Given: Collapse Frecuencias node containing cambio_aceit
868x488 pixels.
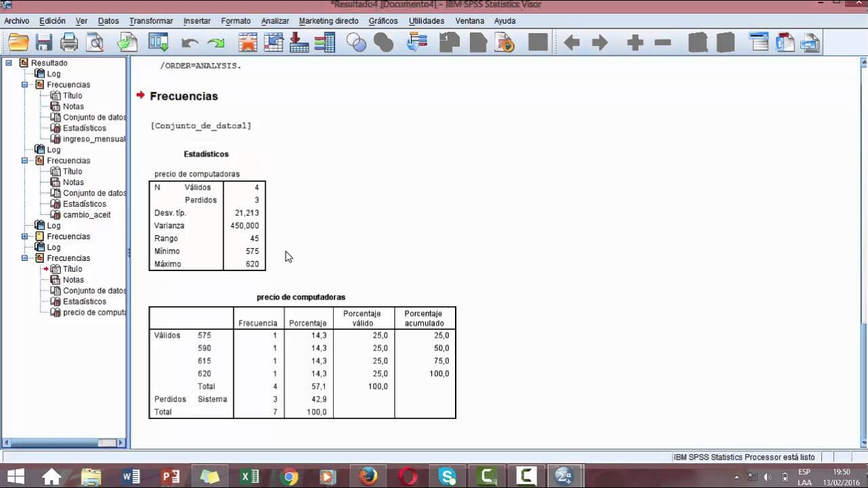Looking at the screenshot, I should (x=25, y=161).
